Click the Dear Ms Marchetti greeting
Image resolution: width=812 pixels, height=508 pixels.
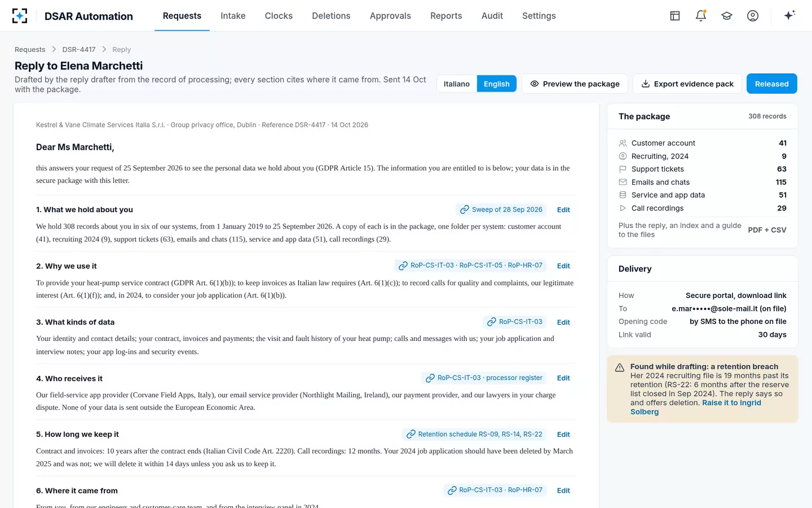point(75,147)
